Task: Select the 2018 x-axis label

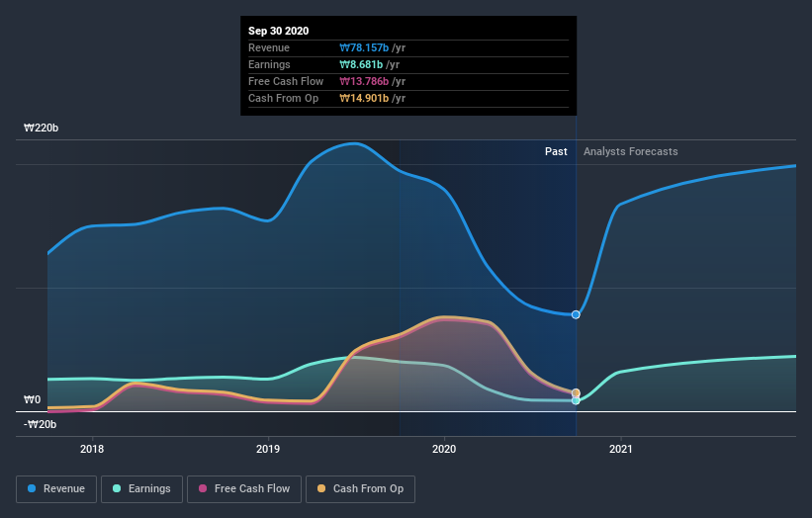Action: (92, 449)
